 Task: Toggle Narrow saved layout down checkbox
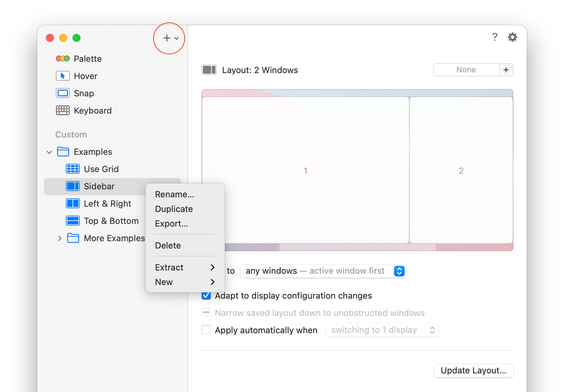click(x=206, y=313)
